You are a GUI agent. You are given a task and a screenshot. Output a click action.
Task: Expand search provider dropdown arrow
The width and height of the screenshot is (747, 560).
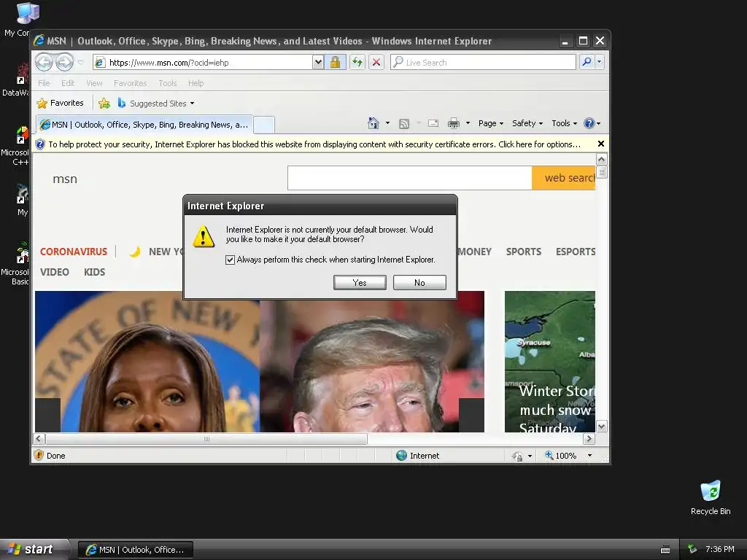coord(600,62)
